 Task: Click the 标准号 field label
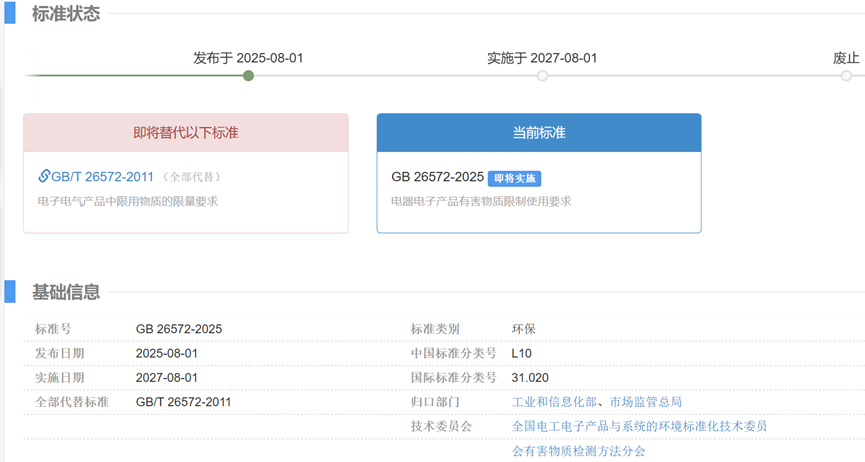click(53, 329)
